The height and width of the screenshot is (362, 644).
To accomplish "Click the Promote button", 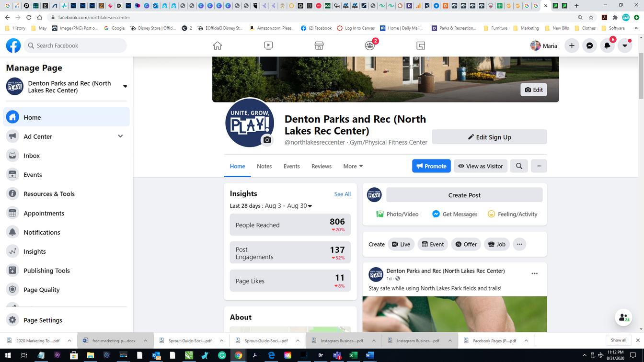I will pos(431,166).
